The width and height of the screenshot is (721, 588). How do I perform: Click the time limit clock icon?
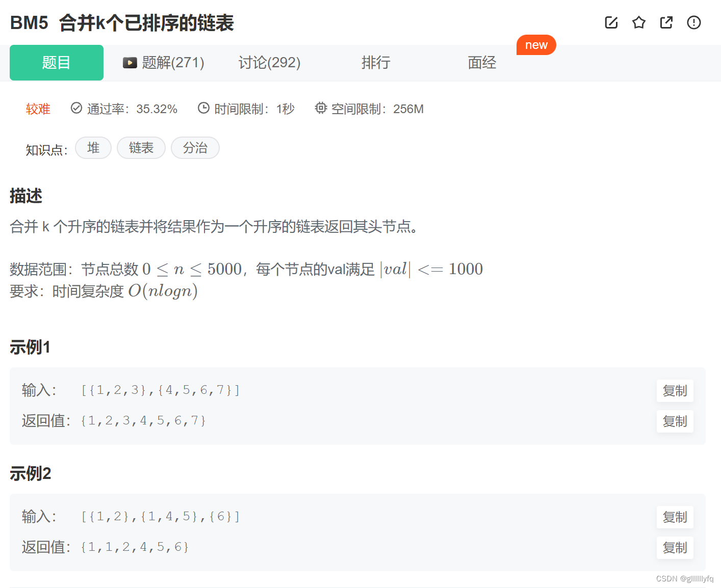pyautogui.click(x=203, y=108)
